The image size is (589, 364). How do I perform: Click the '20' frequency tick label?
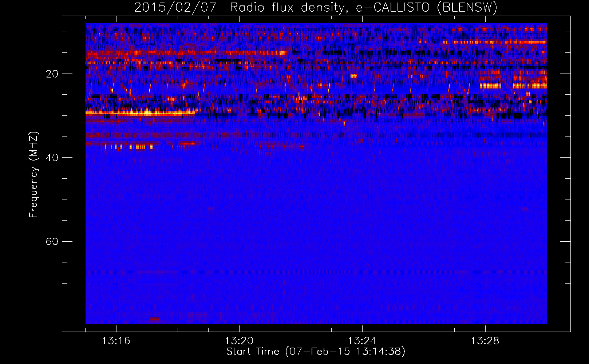[52, 74]
